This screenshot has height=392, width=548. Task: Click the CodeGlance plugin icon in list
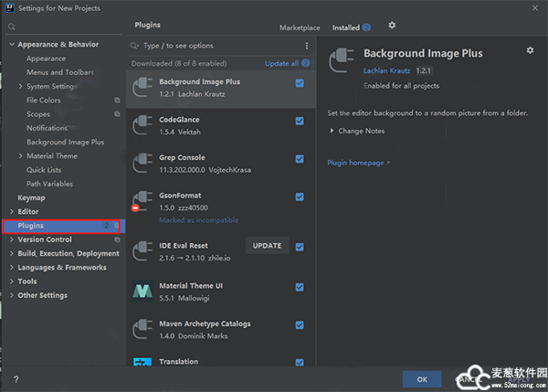142,124
